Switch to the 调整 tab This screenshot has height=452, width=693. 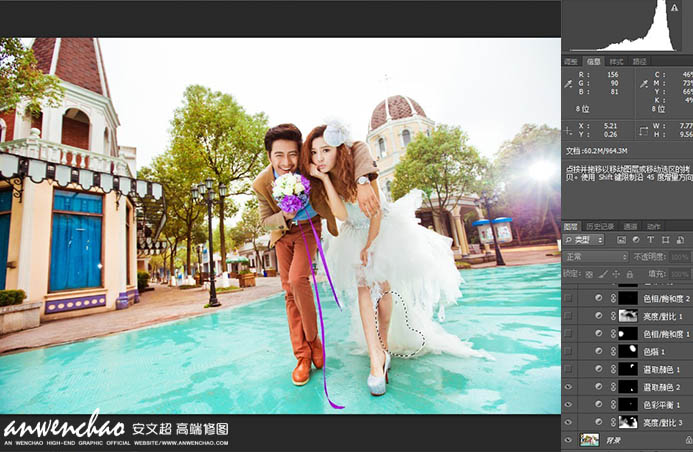(x=570, y=61)
